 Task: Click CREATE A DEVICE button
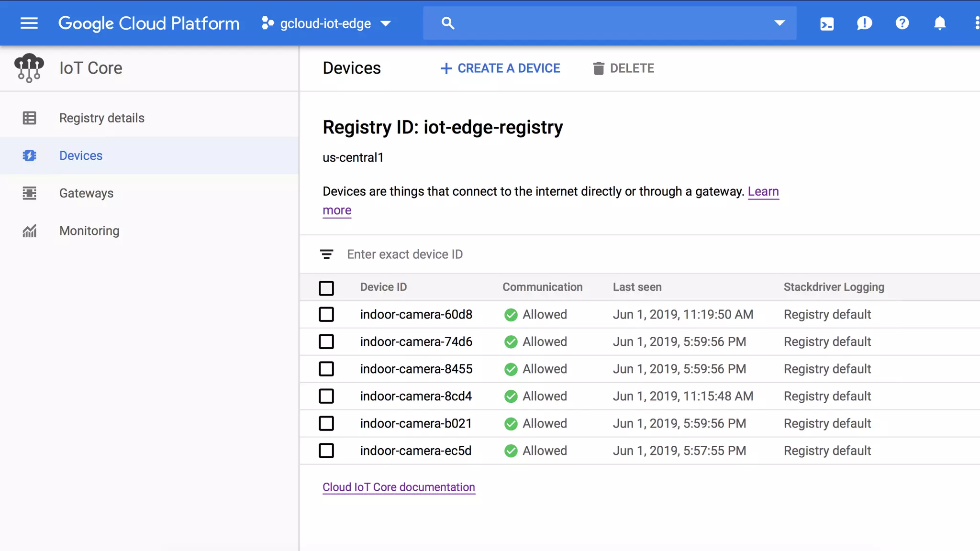pyautogui.click(x=500, y=68)
